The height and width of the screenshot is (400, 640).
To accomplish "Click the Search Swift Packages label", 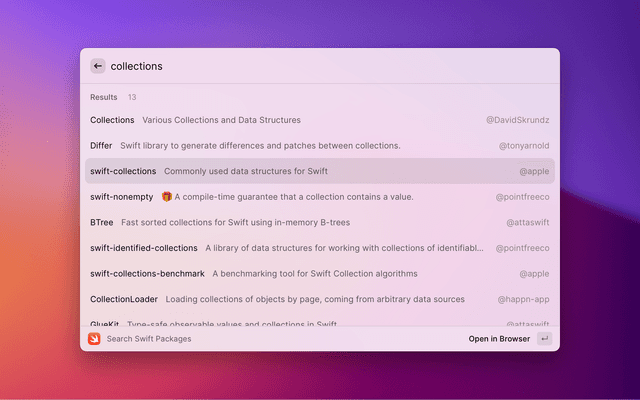I will pyautogui.click(x=149, y=339).
